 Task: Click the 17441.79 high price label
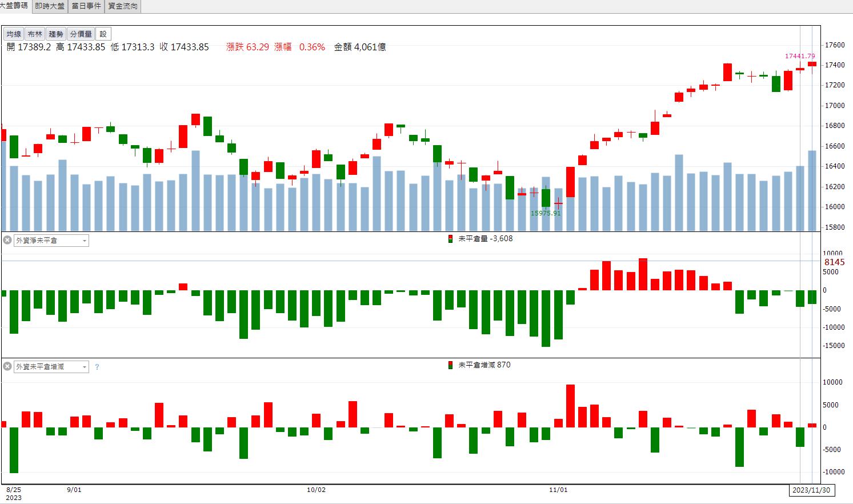(800, 56)
